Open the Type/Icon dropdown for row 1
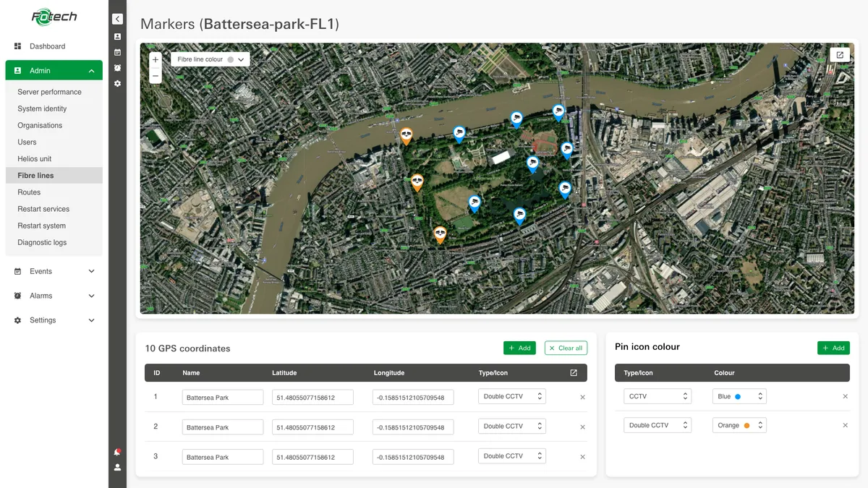This screenshot has width=868, height=488. pos(511,396)
